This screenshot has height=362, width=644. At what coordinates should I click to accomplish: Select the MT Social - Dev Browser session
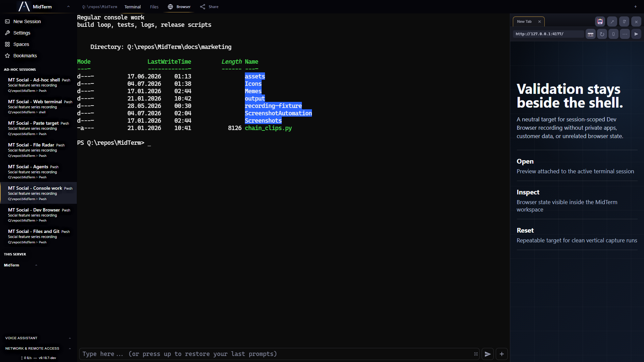[39, 215]
